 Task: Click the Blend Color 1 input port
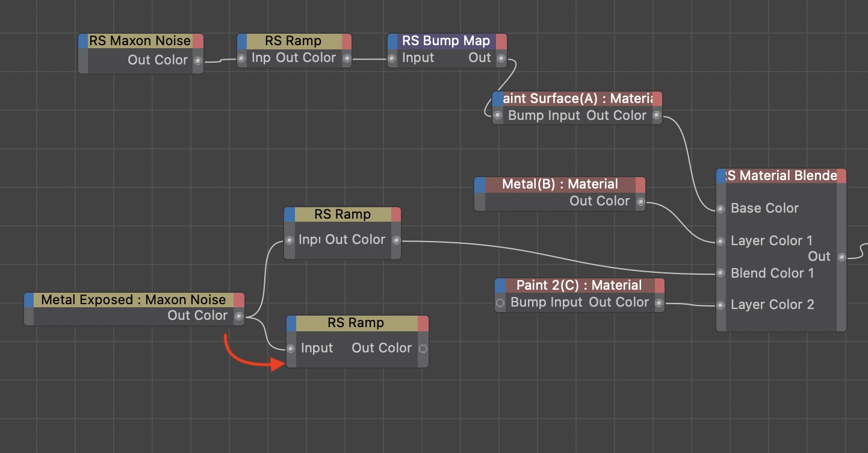click(x=721, y=273)
